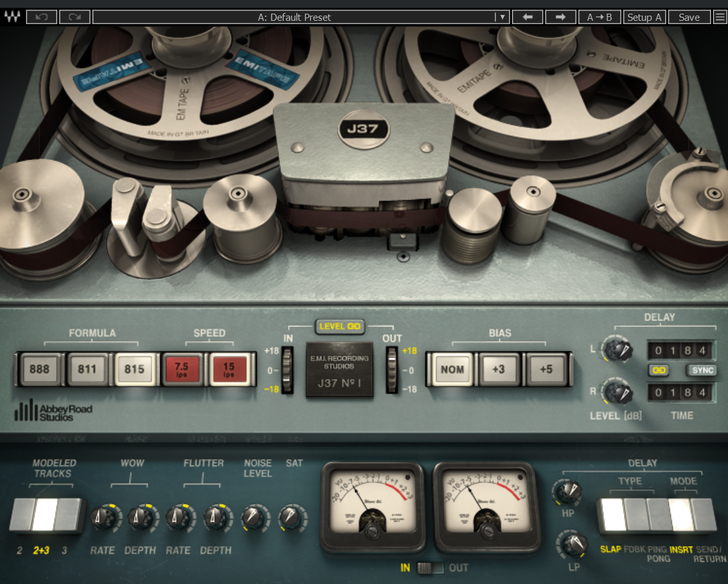The image size is (728, 584).
Task: Switch to Setup A toggle
Action: point(644,17)
